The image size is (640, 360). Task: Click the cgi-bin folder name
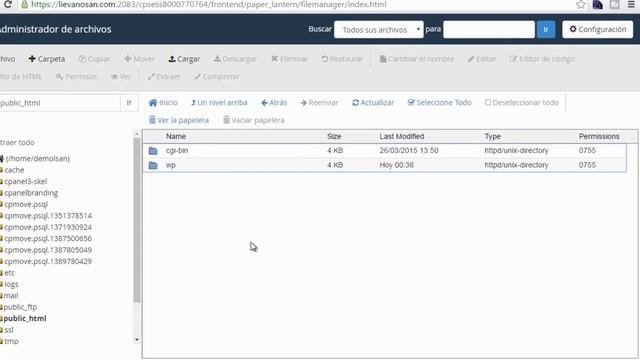tap(177, 151)
